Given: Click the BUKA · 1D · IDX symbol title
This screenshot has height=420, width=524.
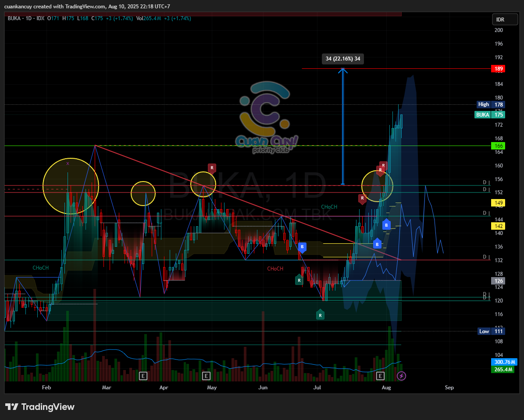Looking at the screenshot, I should pos(26,18).
